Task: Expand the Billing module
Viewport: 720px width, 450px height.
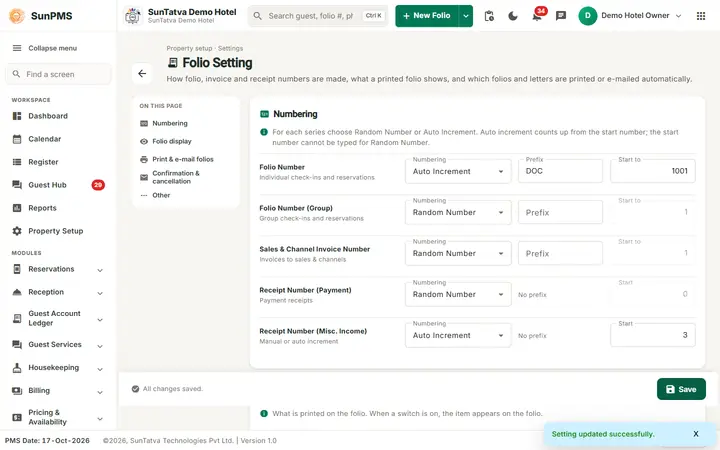Action: 100,392
